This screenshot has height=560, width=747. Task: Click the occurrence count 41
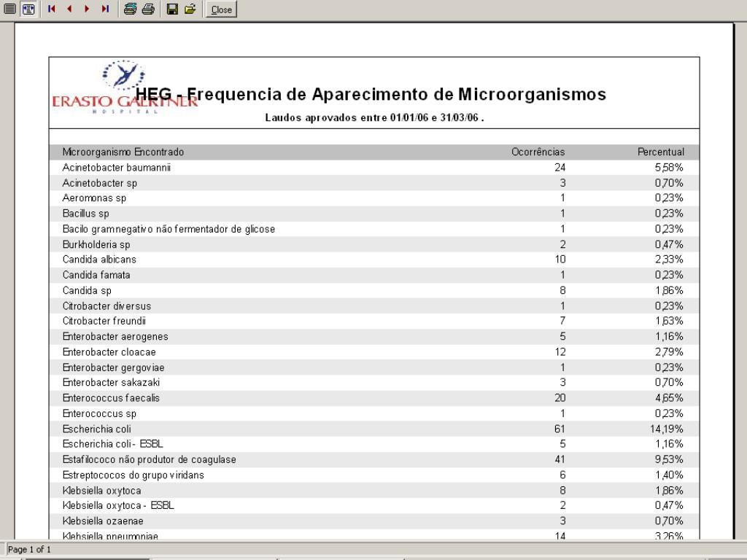pos(560,459)
